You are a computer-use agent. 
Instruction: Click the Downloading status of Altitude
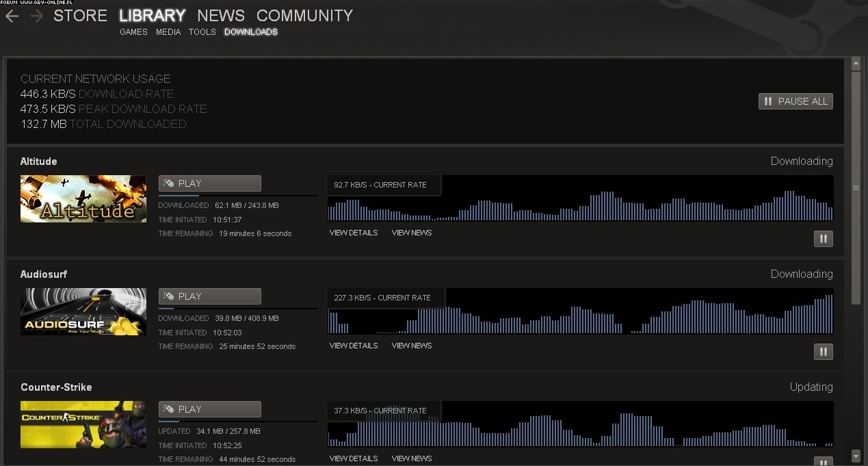(x=802, y=161)
